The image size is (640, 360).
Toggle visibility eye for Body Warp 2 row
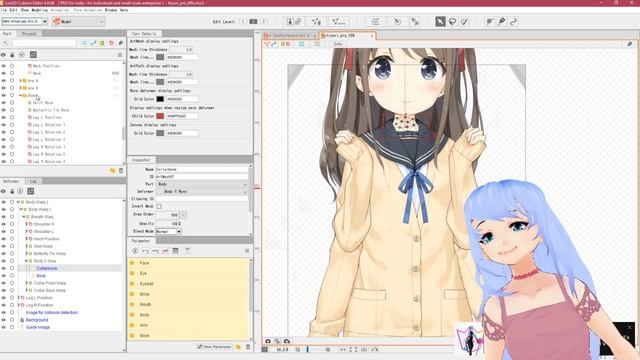pyautogui.click(x=4, y=202)
